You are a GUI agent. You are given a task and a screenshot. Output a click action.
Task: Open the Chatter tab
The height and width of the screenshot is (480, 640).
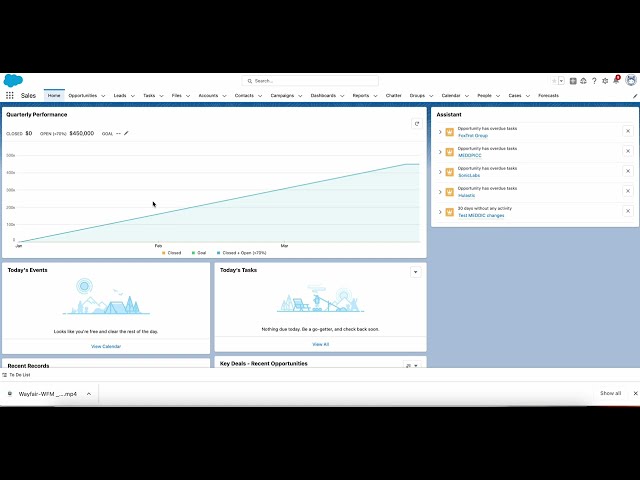tap(393, 96)
